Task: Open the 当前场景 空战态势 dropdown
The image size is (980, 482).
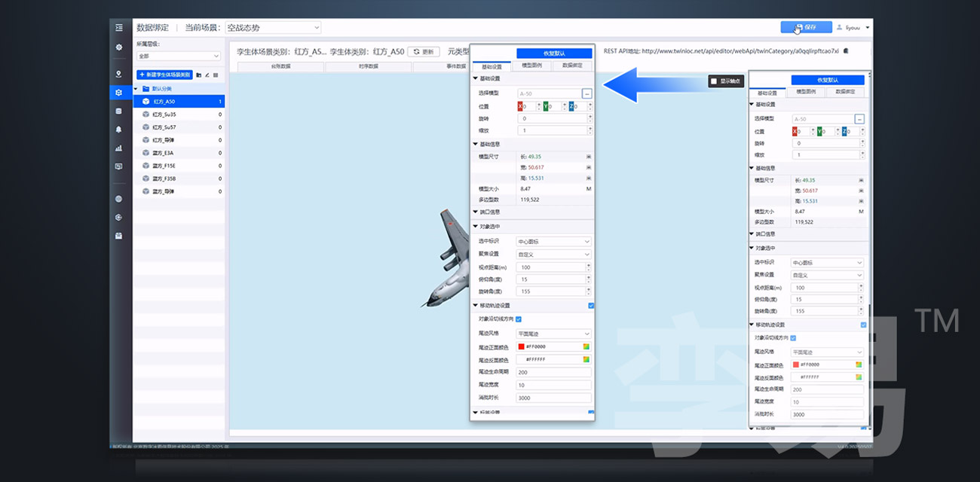Action: (274, 28)
